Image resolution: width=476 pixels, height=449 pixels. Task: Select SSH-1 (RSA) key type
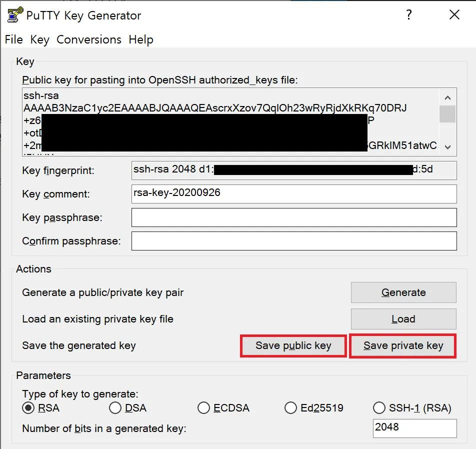379,408
